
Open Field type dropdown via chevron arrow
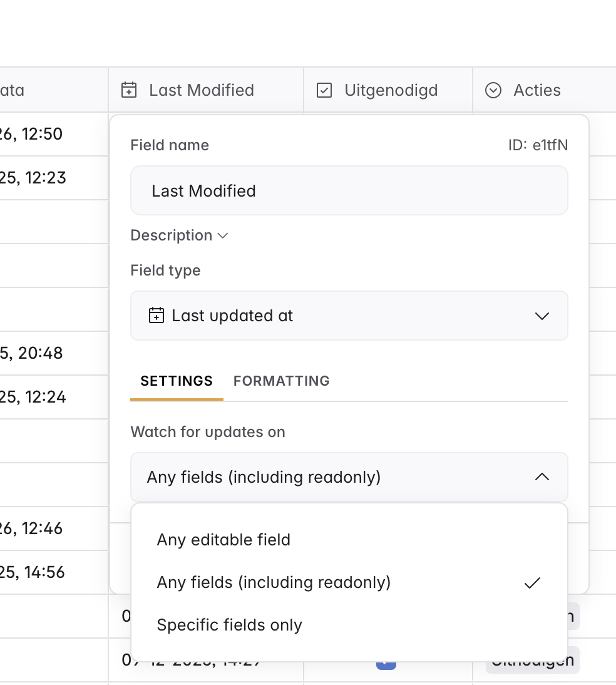click(542, 316)
